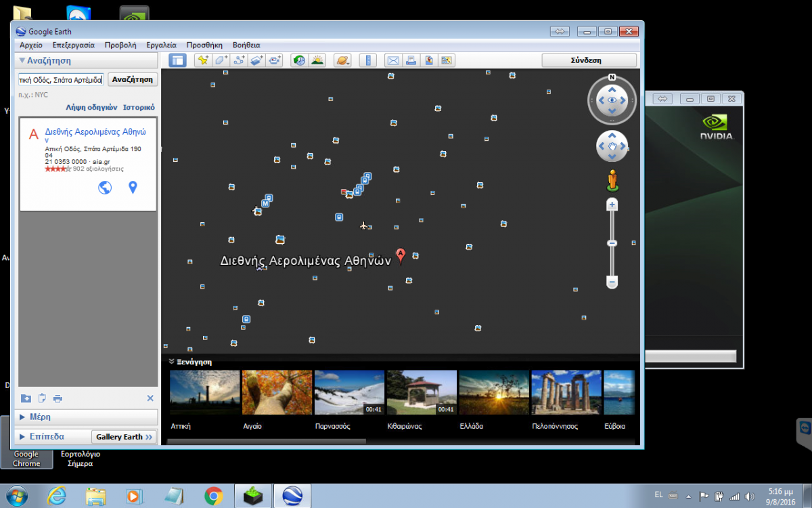812x508 pixels.
Task: Toggle sunlight across the landscape icon
Action: (317, 60)
